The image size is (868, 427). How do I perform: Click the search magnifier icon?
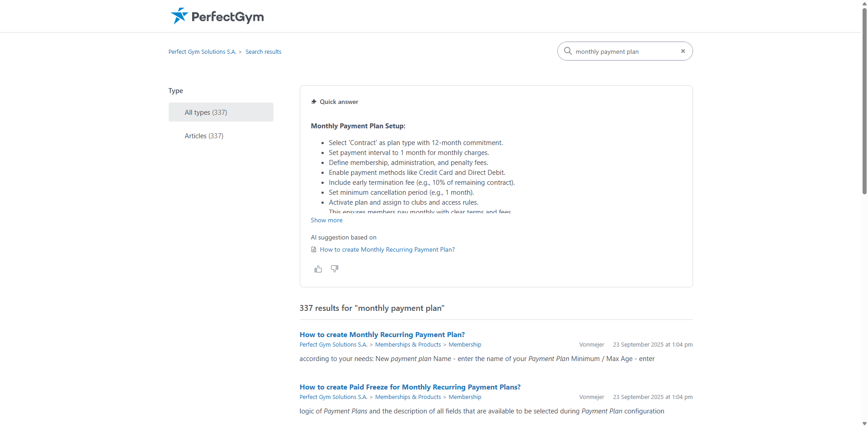(x=568, y=51)
